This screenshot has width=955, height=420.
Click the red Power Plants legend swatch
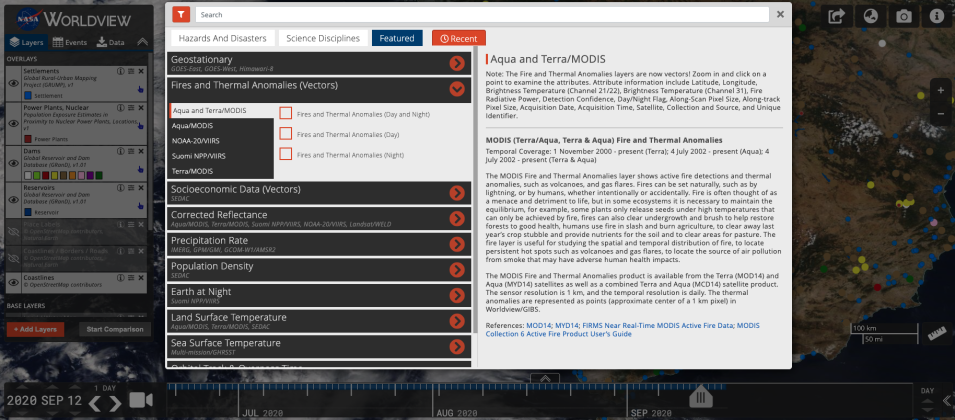[27, 139]
